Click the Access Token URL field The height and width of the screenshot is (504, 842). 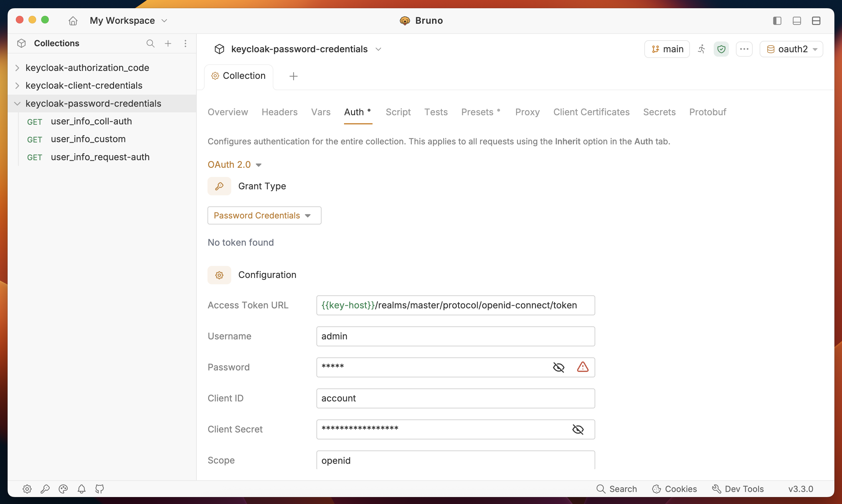point(456,305)
